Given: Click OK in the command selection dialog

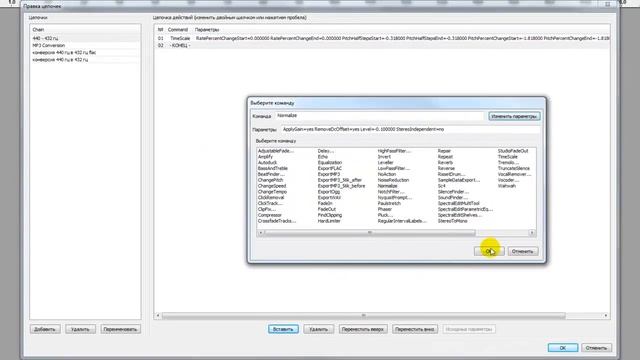Looking at the screenshot, I should (489, 251).
